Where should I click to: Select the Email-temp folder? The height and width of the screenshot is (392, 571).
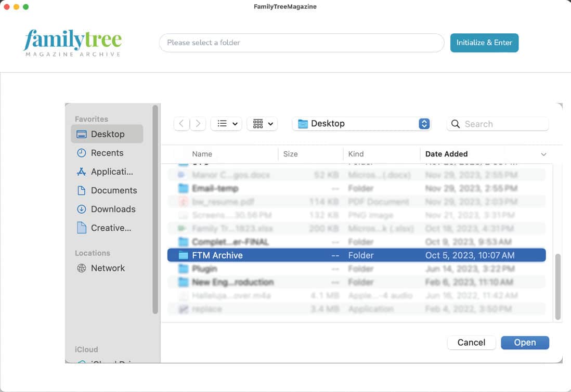pyautogui.click(x=357, y=188)
